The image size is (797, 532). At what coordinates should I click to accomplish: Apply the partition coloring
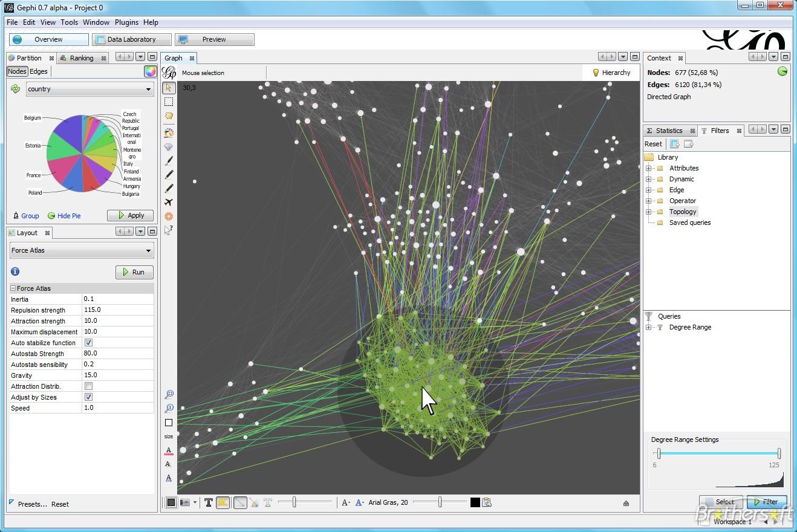pyautogui.click(x=130, y=215)
